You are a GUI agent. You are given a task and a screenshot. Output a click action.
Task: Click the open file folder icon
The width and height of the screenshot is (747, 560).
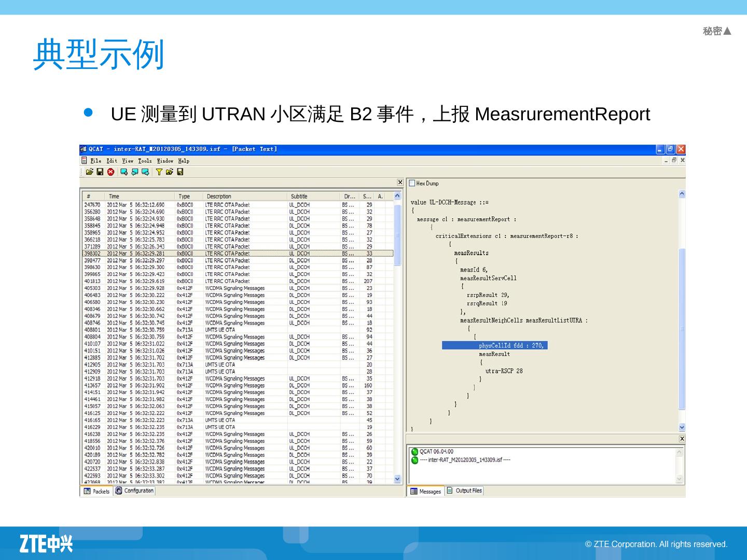90,172
